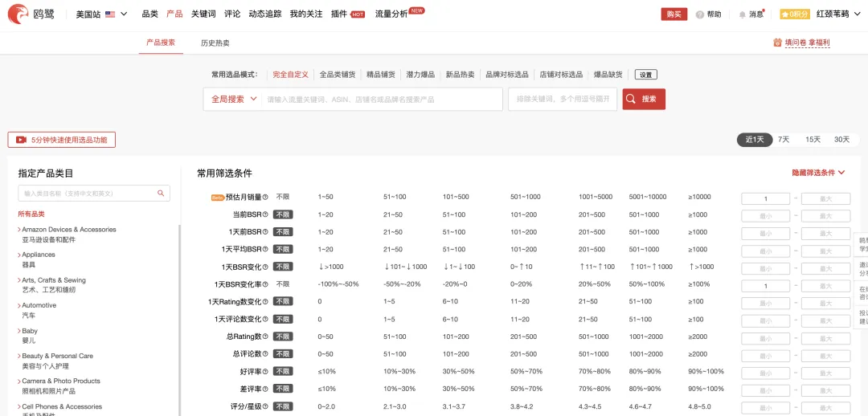This screenshot has height=416, width=868.
Task: Open the 关键词 menu
Action: (x=203, y=14)
